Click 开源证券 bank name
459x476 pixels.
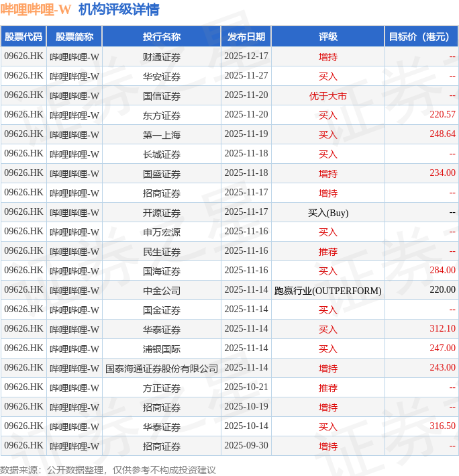click(x=162, y=213)
